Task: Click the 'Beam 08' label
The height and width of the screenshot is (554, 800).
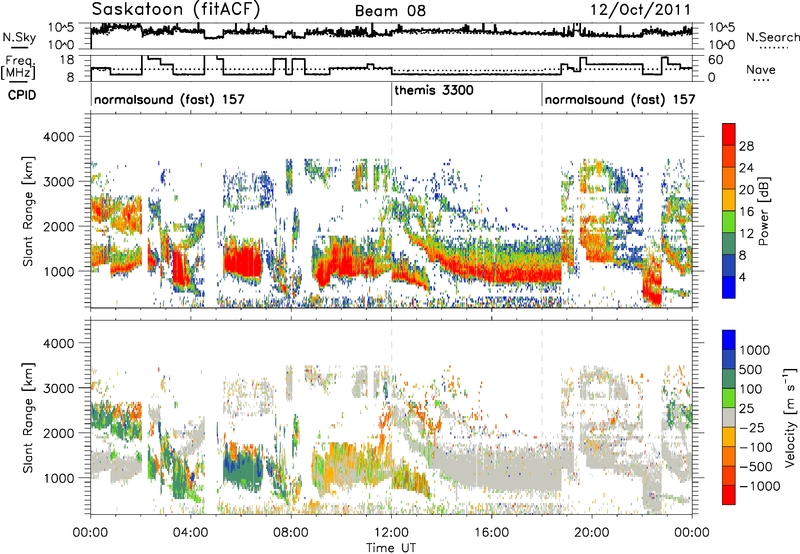Action: [390, 11]
